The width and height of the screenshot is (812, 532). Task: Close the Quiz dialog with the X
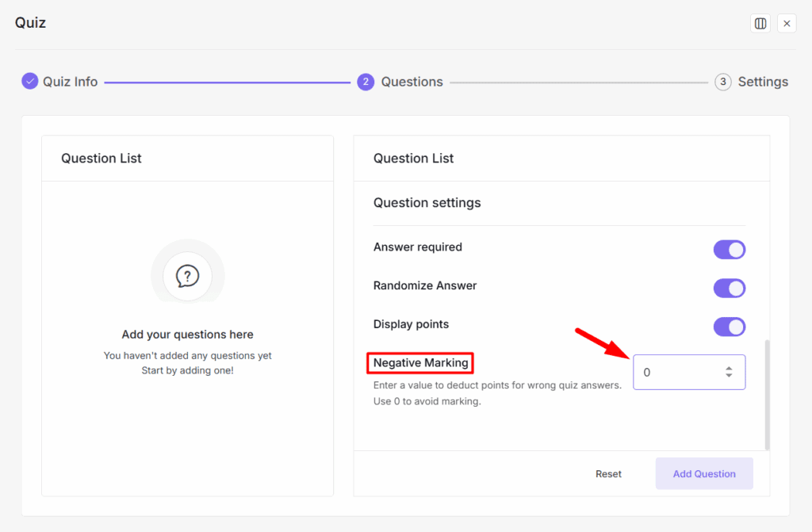click(x=787, y=24)
